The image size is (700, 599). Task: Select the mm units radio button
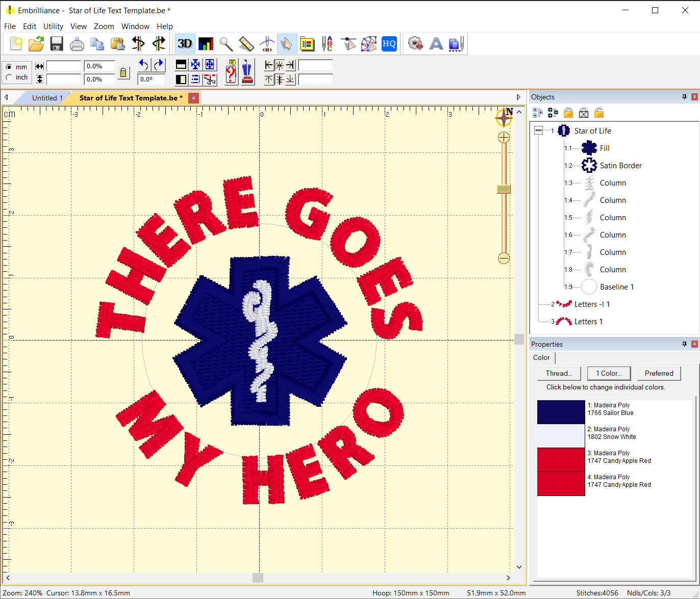click(x=9, y=67)
